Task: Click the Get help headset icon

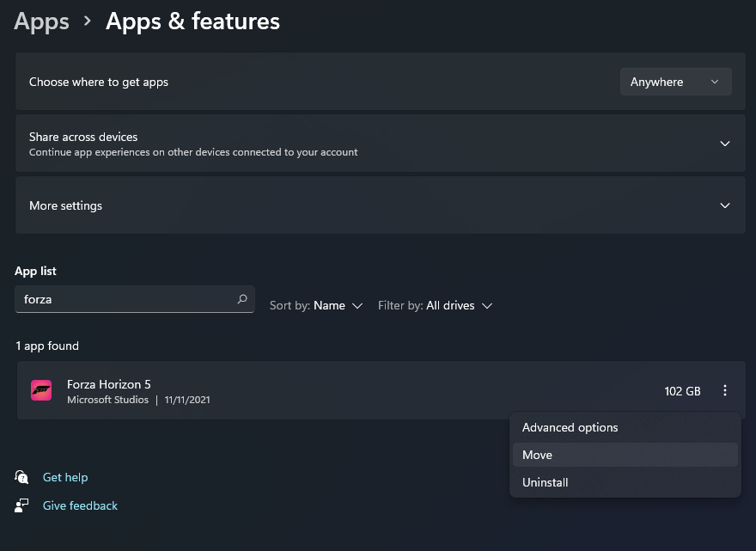Action: (x=22, y=477)
